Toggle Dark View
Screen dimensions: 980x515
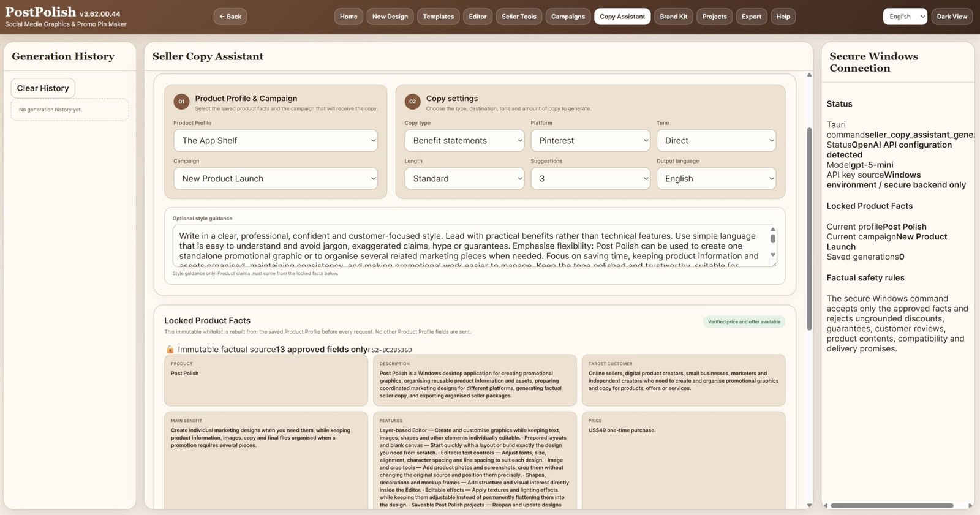pos(952,17)
